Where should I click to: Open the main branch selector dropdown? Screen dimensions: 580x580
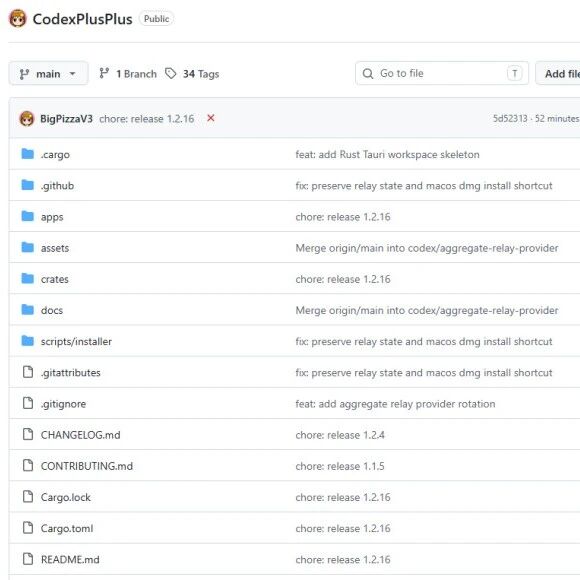click(48, 74)
